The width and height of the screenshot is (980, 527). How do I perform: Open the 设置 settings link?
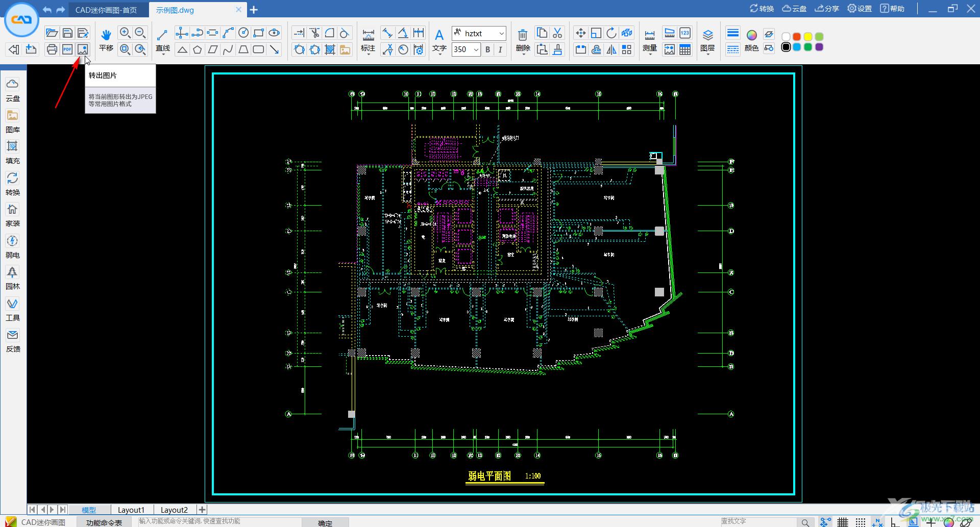(860, 9)
